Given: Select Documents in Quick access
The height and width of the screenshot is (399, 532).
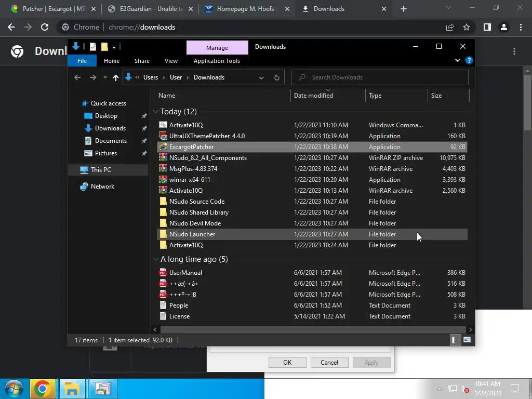Looking at the screenshot, I should [111, 140].
